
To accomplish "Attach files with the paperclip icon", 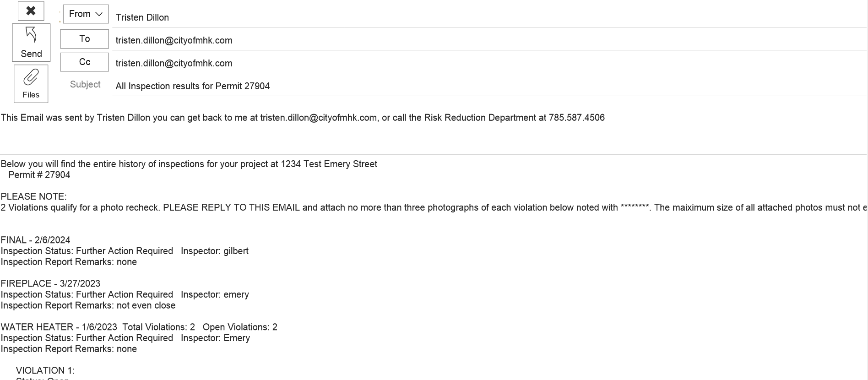I will [x=31, y=84].
